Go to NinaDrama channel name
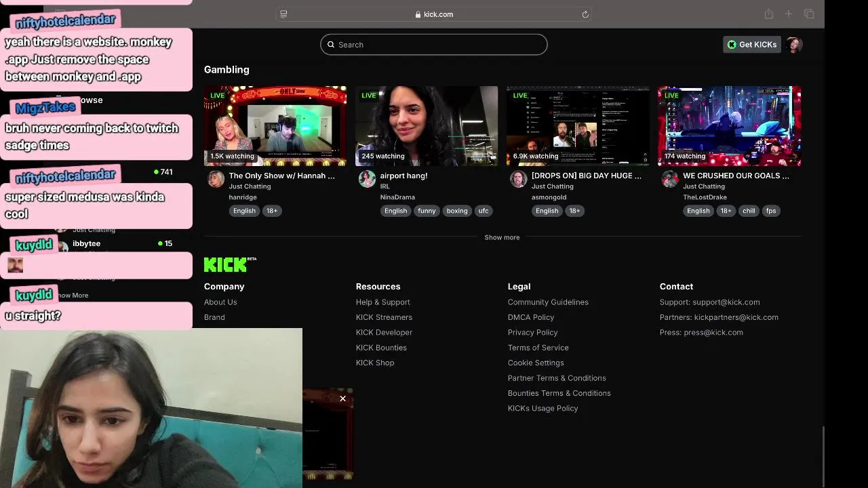 click(x=397, y=197)
